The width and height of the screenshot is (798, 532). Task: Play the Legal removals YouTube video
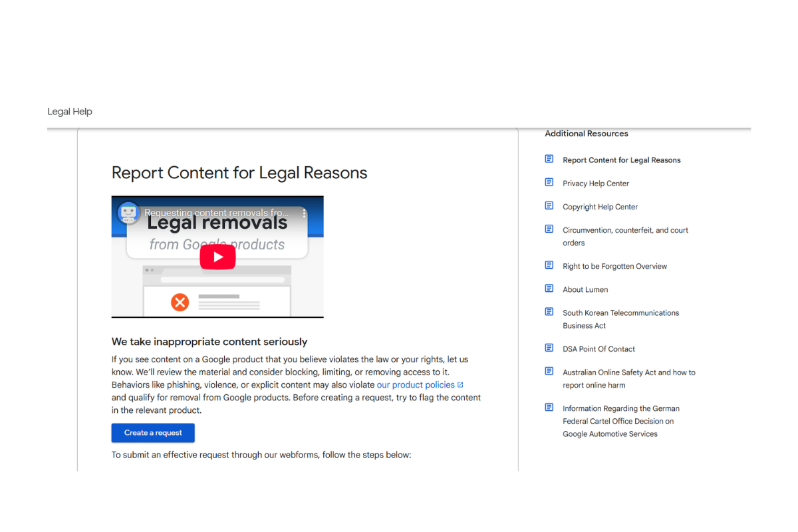point(217,257)
